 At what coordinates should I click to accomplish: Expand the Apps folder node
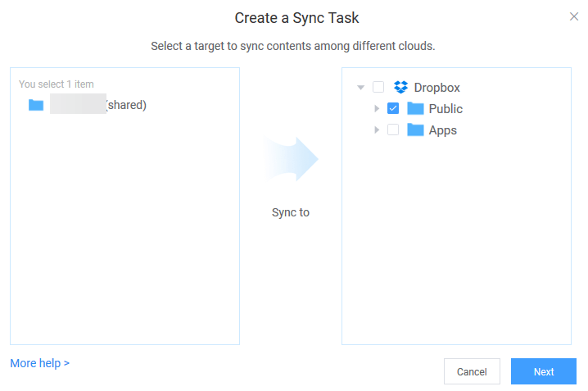click(x=377, y=130)
